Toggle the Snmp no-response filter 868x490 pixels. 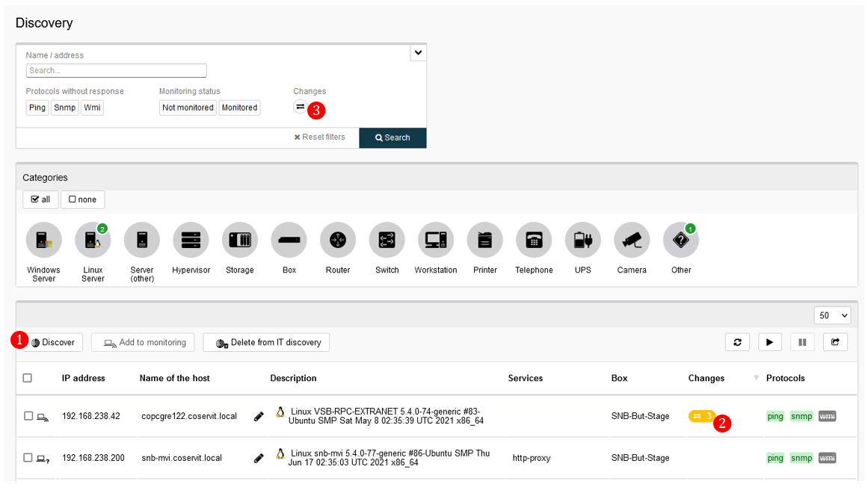point(65,108)
